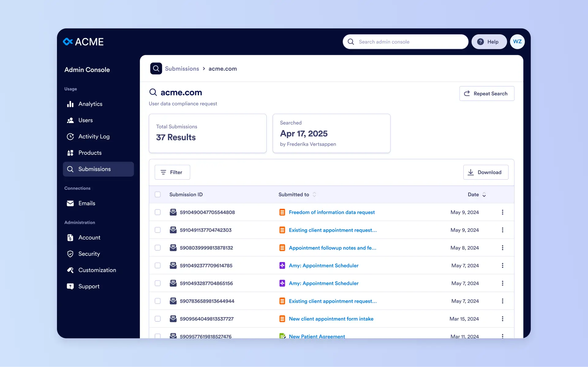Sort by the Submitted to column

(x=314, y=194)
